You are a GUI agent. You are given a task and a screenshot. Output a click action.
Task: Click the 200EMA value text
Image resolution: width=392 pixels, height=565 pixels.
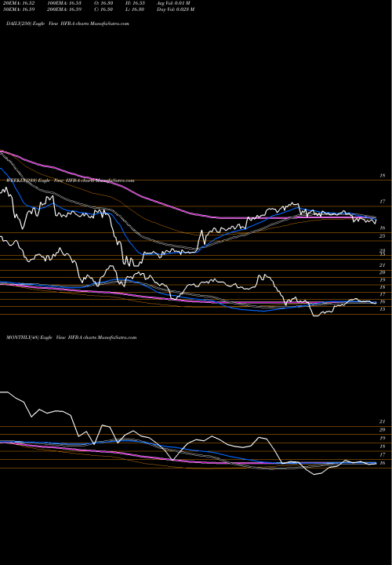tap(64, 9)
